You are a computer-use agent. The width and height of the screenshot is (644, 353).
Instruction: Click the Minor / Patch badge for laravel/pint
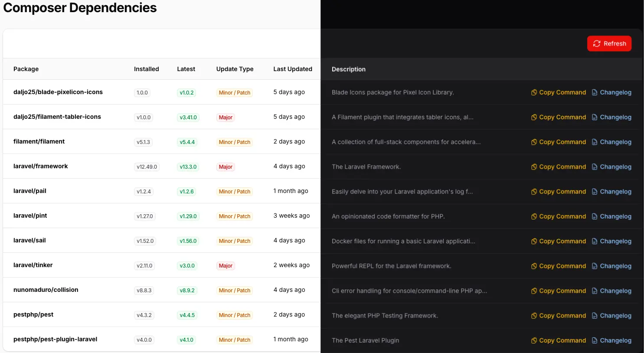234,216
